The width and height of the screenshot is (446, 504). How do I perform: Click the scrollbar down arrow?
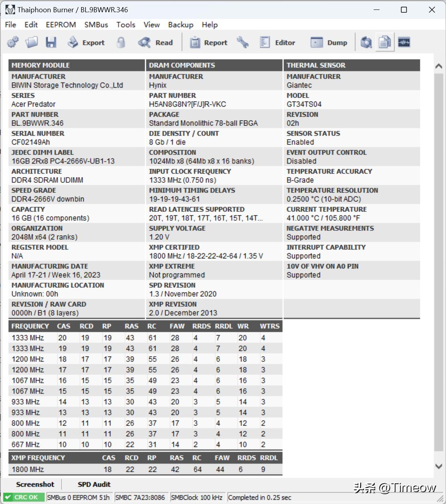click(438, 466)
